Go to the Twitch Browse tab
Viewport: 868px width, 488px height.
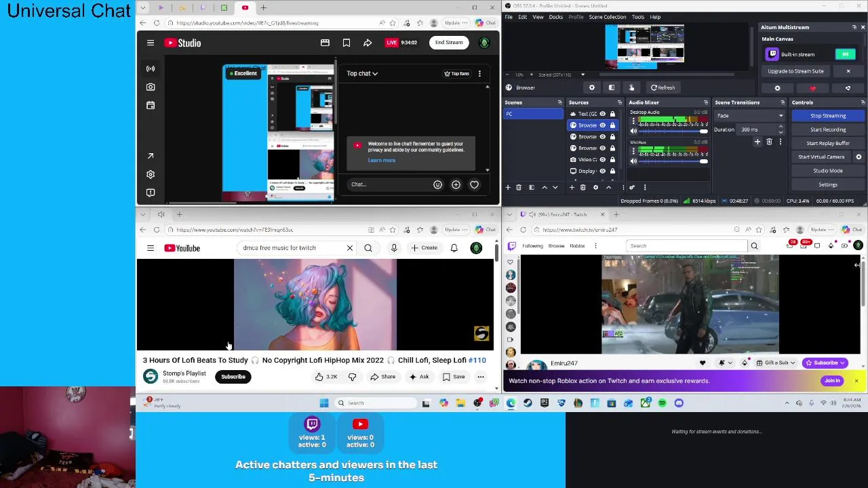coord(556,246)
